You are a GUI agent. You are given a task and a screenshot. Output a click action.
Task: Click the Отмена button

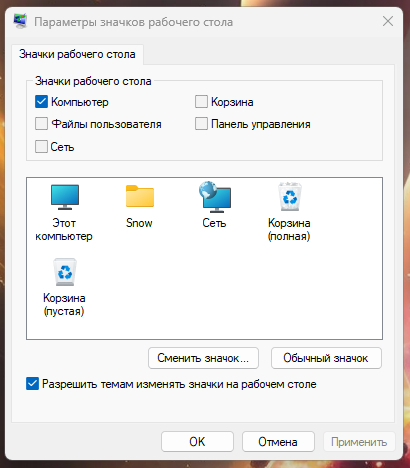[x=278, y=442]
